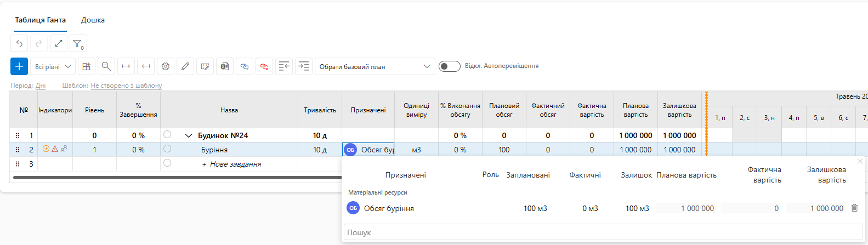
Task: Click the orange dashed timeline divider
Action: (706, 124)
